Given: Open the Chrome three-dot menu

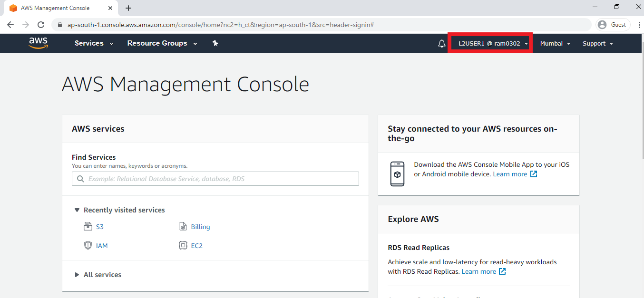Looking at the screenshot, I should pyautogui.click(x=639, y=25).
